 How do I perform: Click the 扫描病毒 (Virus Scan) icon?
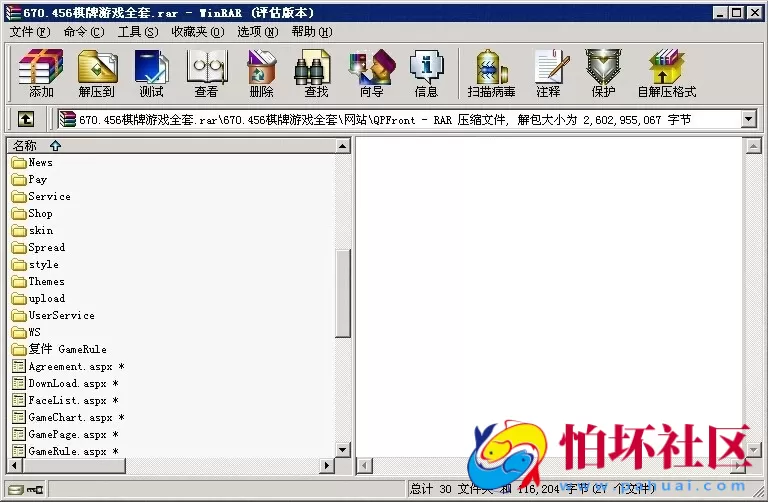(491, 72)
